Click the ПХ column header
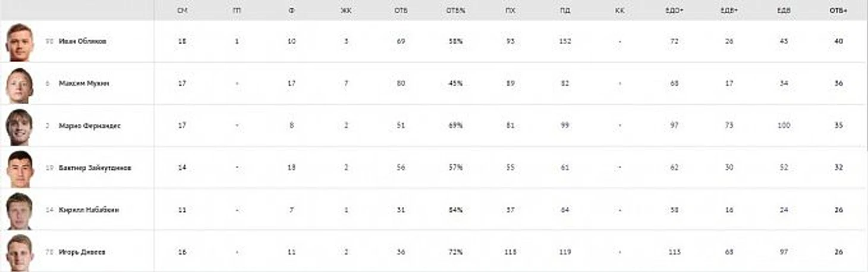 click(x=510, y=11)
